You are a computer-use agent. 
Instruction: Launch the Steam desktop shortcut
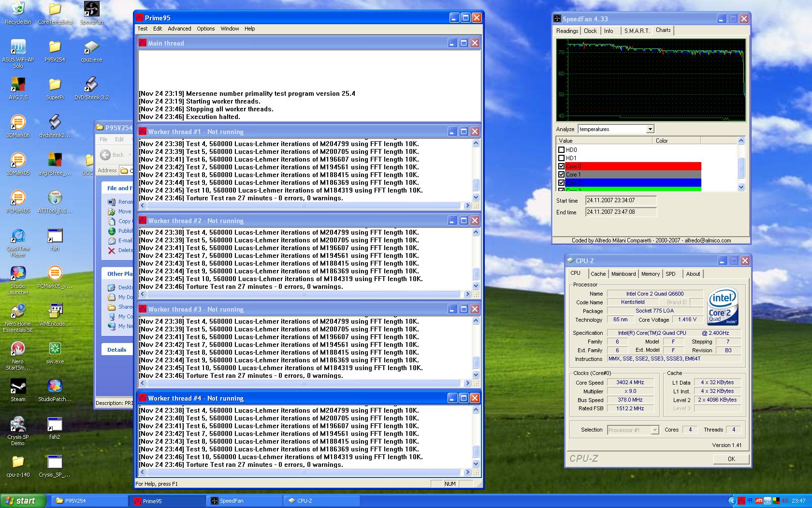(18, 390)
